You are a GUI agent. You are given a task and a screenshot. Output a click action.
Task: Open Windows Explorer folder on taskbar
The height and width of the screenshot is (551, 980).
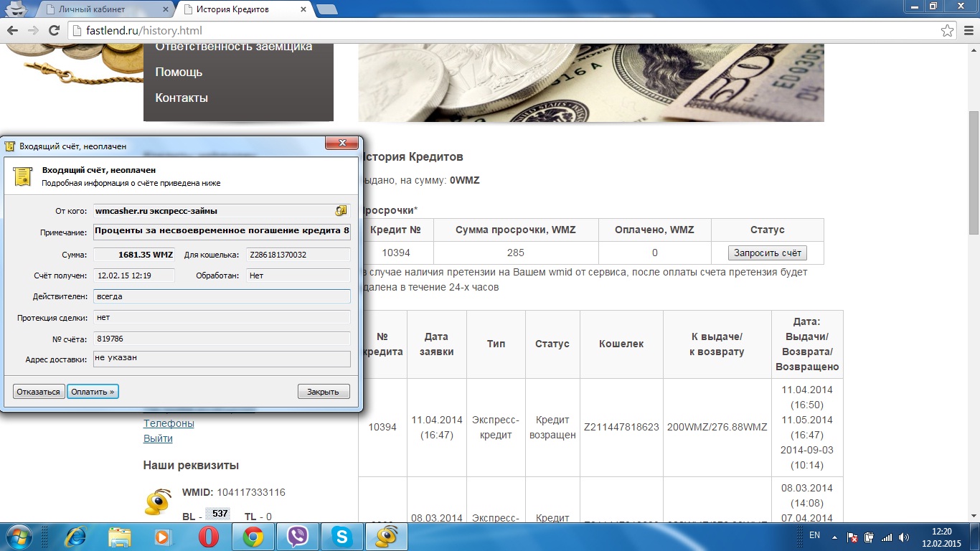point(120,537)
